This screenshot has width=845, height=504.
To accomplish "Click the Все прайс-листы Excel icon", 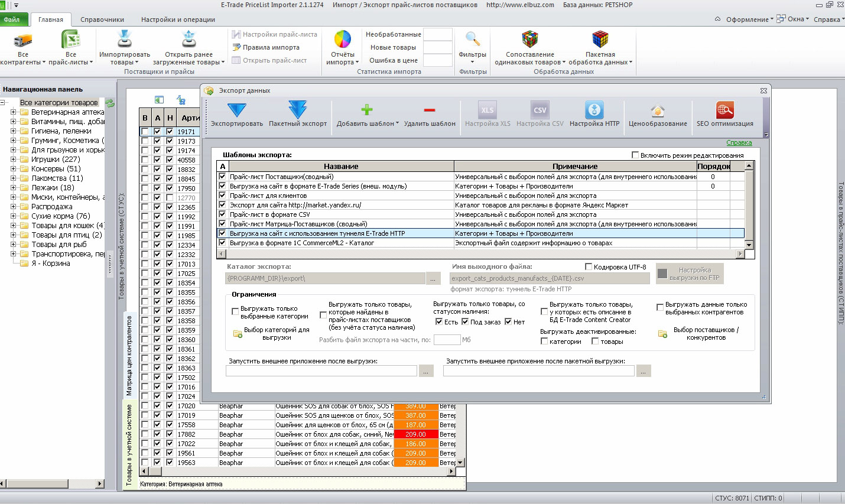I will [71, 40].
